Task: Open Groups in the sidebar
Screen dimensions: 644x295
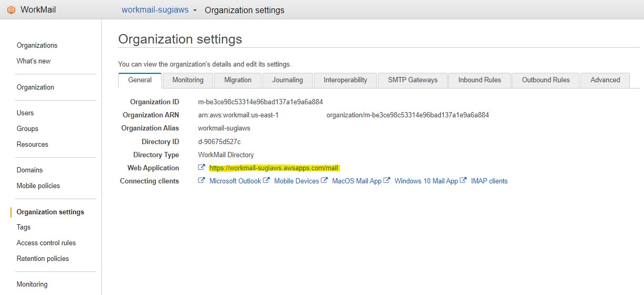Action: pos(27,129)
